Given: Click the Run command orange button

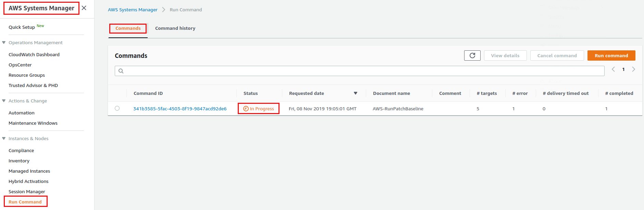Looking at the screenshot, I should [x=611, y=55].
